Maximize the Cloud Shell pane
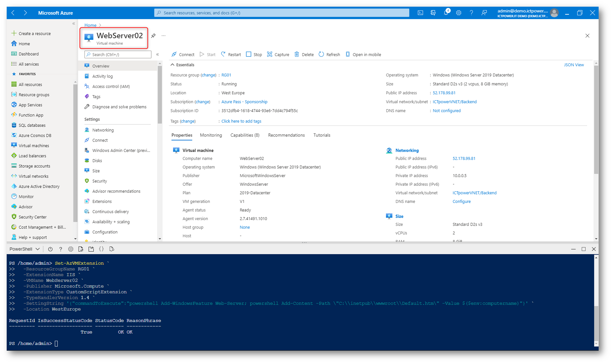Screen dimensions: 612x364 click(x=584, y=249)
